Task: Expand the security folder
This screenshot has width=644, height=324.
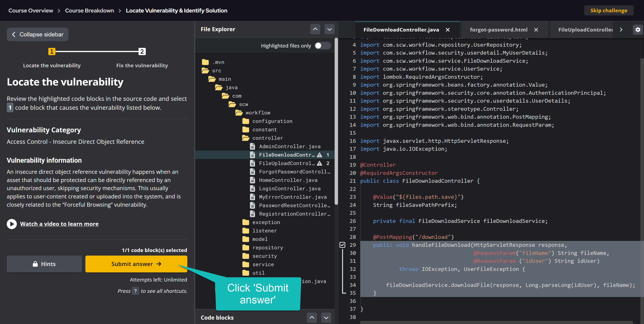Action: tap(260, 256)
